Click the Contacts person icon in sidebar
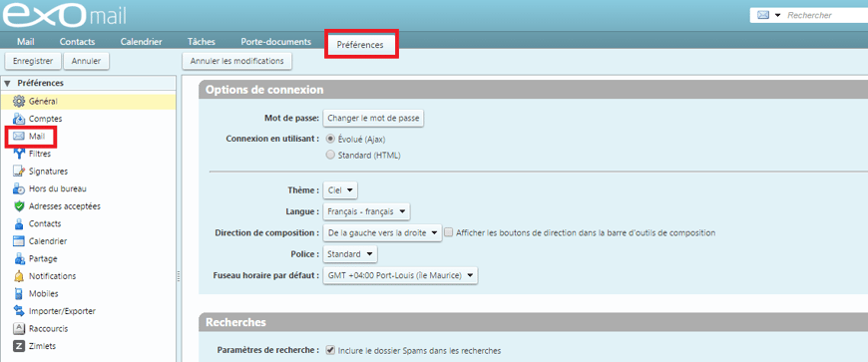This screenshot has height=362, width=868. tap(19, 223)
